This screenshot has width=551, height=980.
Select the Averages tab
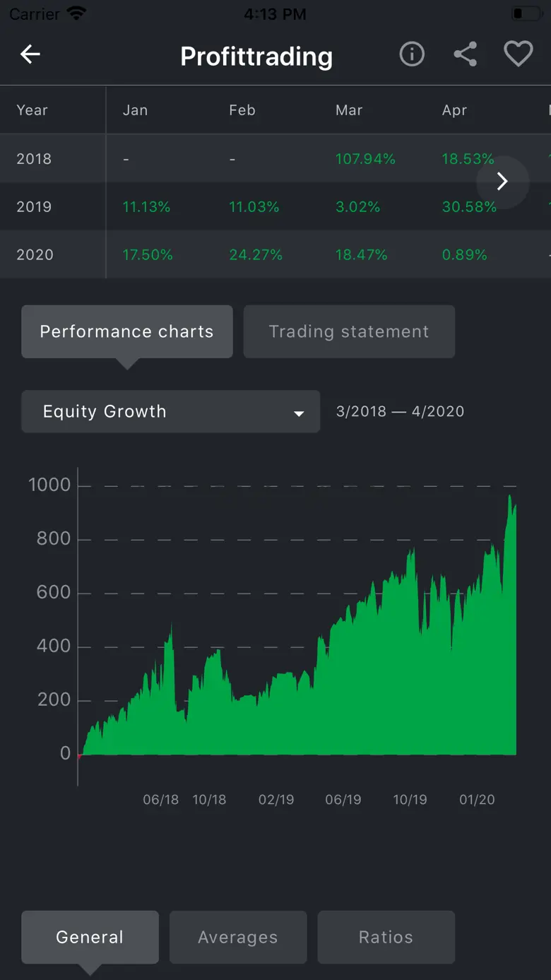tap(238, 937)
